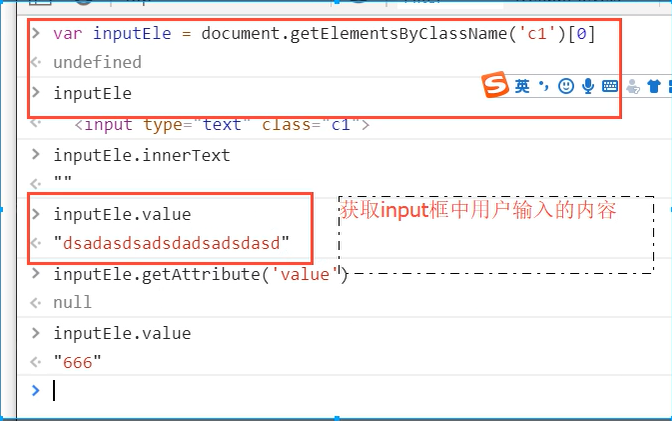The width and height of the screenshot is (672, 421).
Task: Select the "dsadasdsadsdadsadsdasd" string output
Action: point(171,242)
